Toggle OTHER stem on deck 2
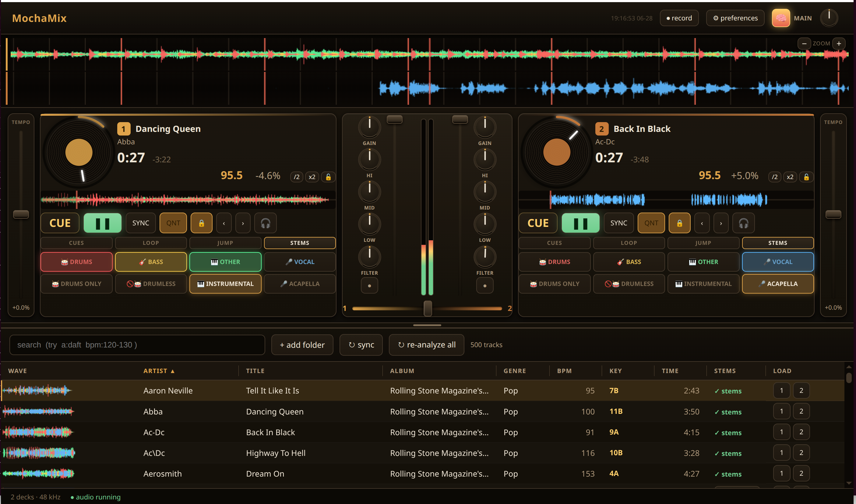 [703, 262]
